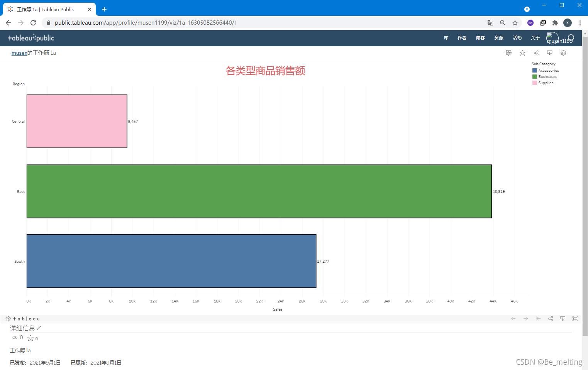Share viz from bottom toolbar

pyautogui.click(x=551, y=319)
